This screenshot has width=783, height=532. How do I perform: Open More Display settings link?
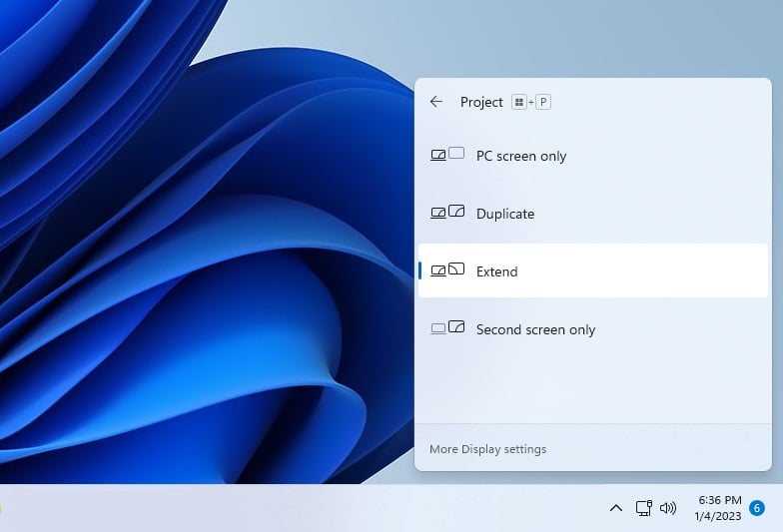tap(487, 449)
